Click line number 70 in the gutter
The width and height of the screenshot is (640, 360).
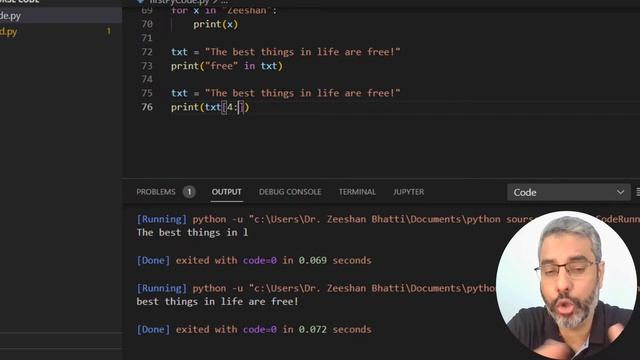(x=147, y=24)
